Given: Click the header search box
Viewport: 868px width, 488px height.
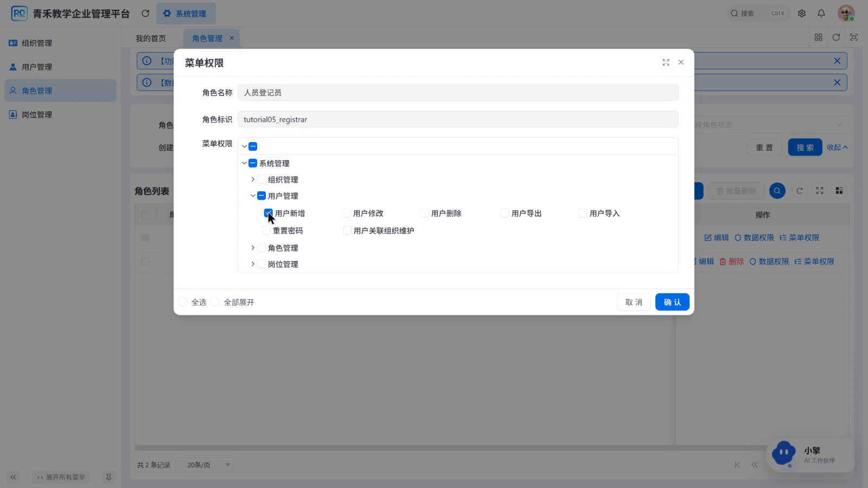Looking at the screenshot, I should (758, 14).
